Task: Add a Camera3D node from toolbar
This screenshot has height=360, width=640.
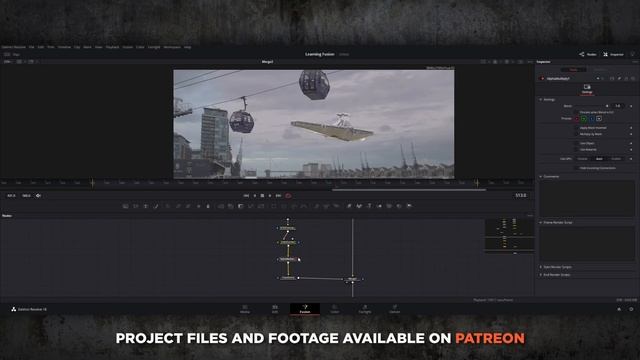Action: pos(389,206)
